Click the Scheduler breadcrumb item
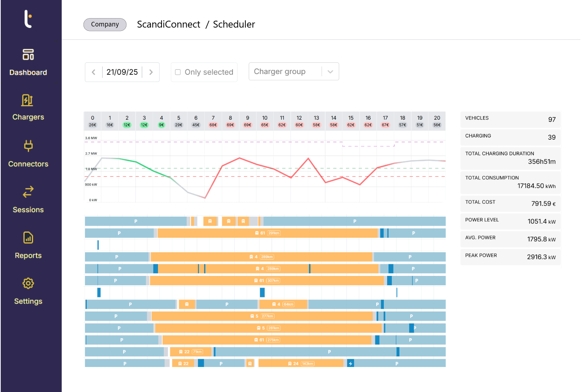The height and width of the screenshot is (392, 581). tap(234, 24)
